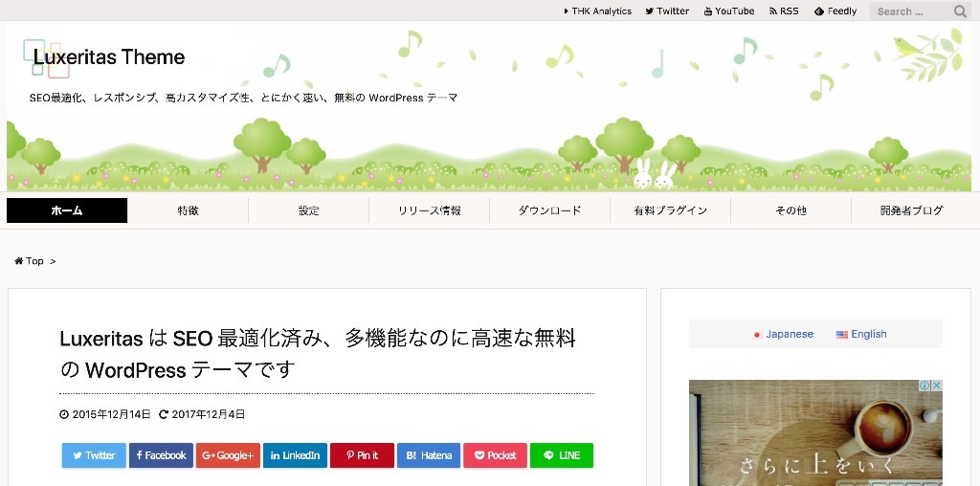980x486 pixels.
Task: Click the YouTube icon in top bar
Action: click(707, 11)
